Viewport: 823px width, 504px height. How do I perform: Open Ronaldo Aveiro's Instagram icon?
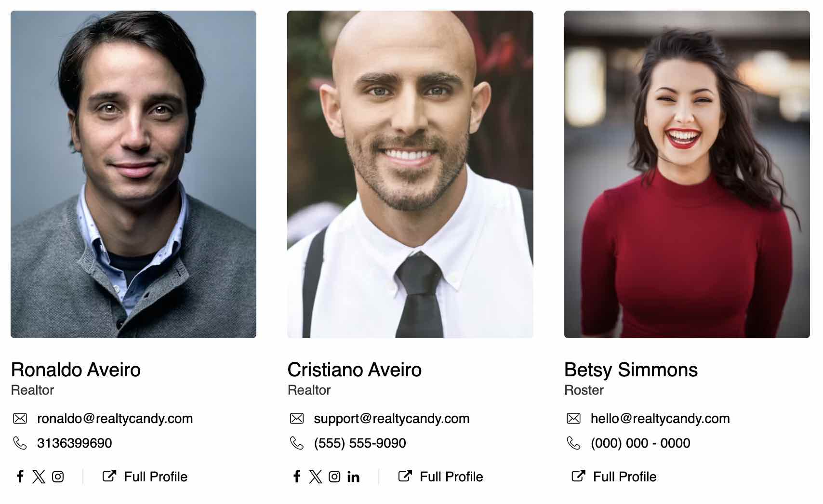pos(58,477)
